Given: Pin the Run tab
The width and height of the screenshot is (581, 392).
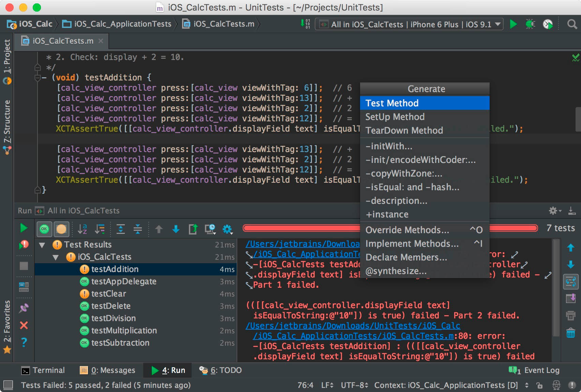Looking at the screenshot, I should [x=24, y=308].
